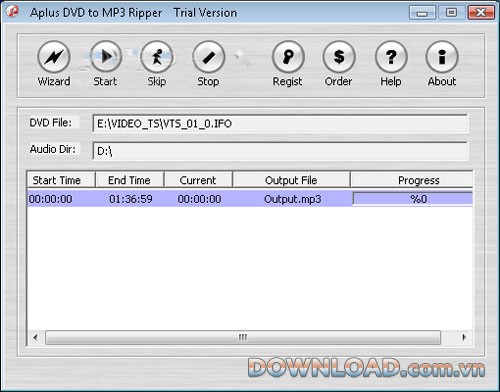This screenshot has height=392, width=500.
Task: Select the Output.mp3 cell
Action: (x=292, y=199)
